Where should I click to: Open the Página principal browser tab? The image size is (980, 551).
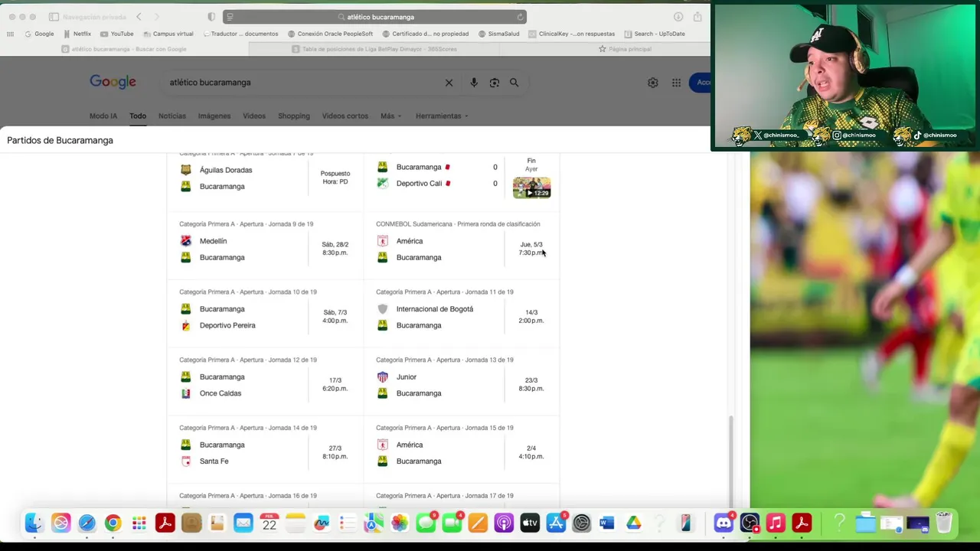coord(625,49)
